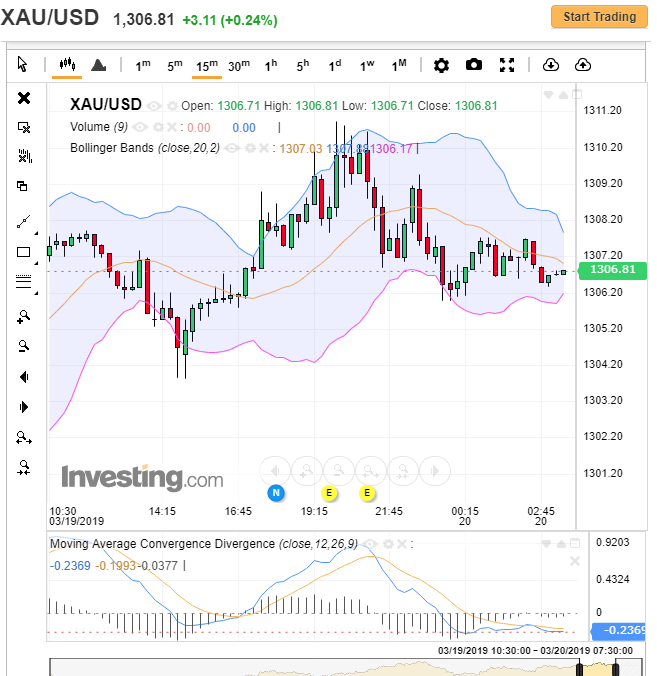The image size is (657, 676).
Task: Click the -0.2369 MACD value label
Action: coord(618,631)
